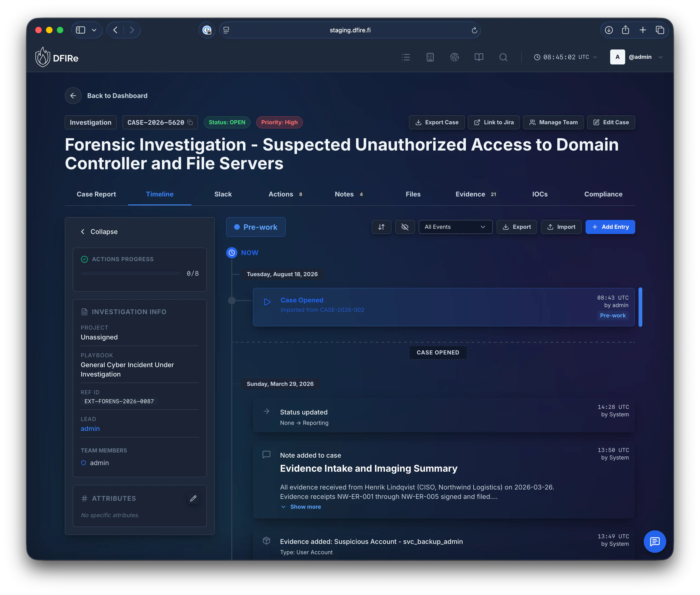Click Edit Case button
700x595 pixels.
[611, 122]
